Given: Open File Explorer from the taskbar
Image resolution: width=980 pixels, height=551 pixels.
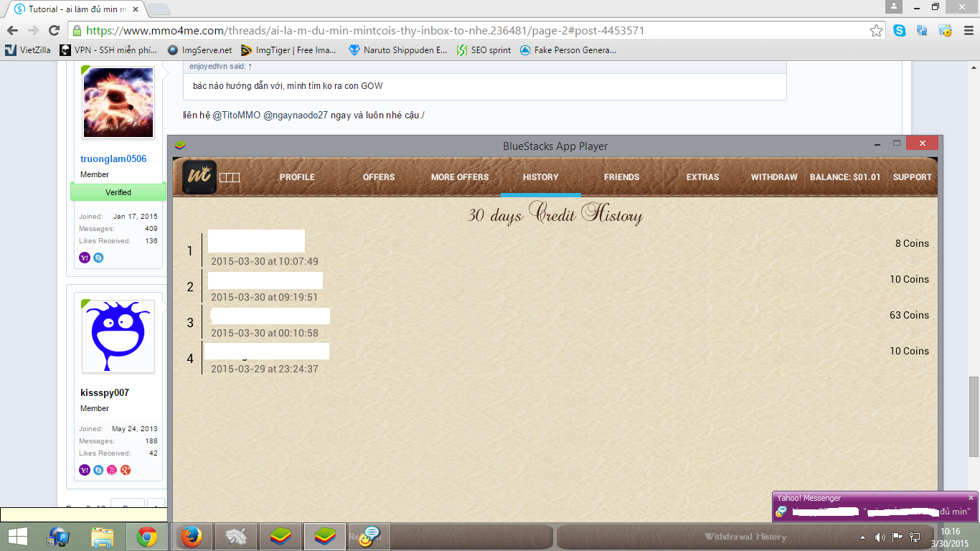Looking at the screenshot, I should 103,537.
